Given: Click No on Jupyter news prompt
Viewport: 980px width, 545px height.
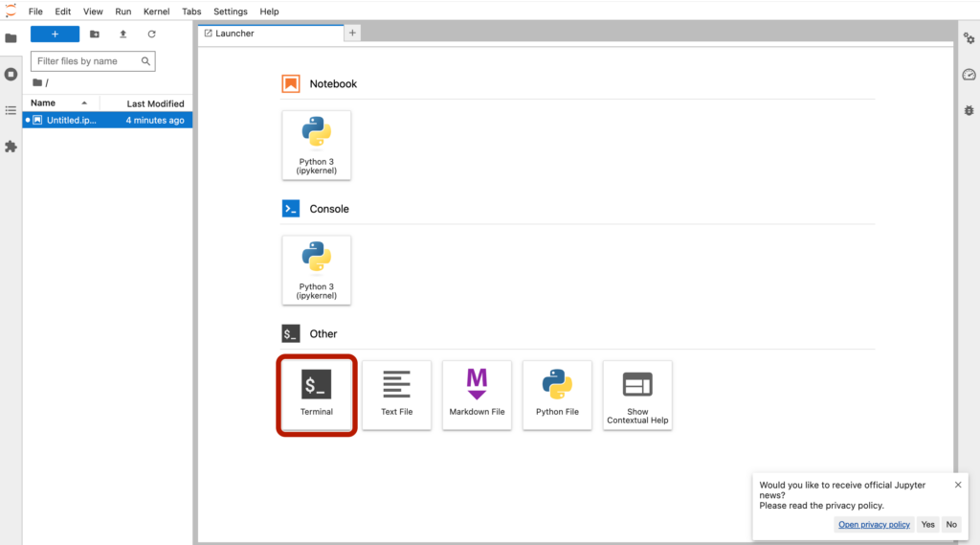Looking at the screenshot, I should (x=951, y=524).
